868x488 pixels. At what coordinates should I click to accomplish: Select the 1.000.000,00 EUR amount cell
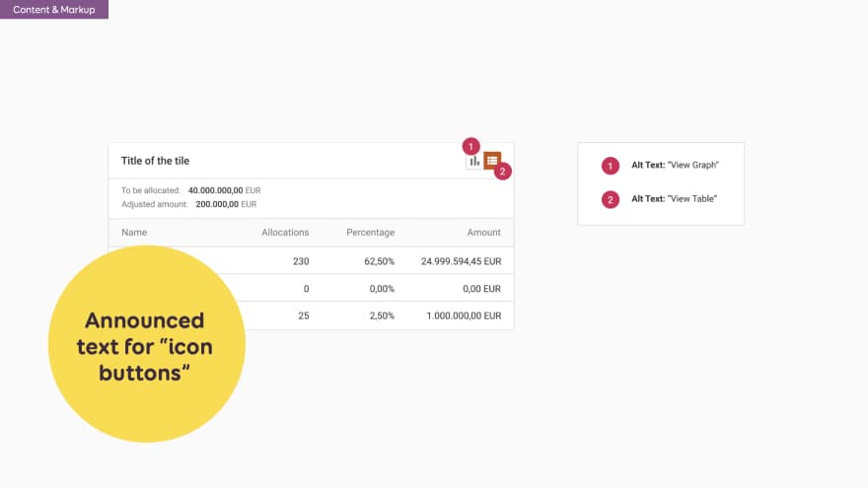click(466, 315)
